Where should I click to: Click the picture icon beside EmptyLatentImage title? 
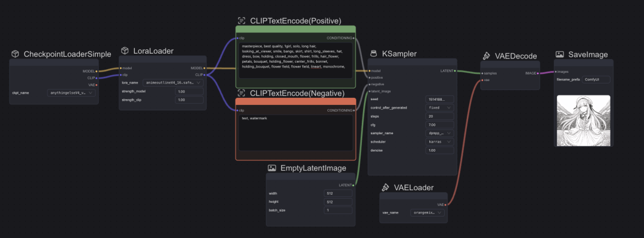271,168
